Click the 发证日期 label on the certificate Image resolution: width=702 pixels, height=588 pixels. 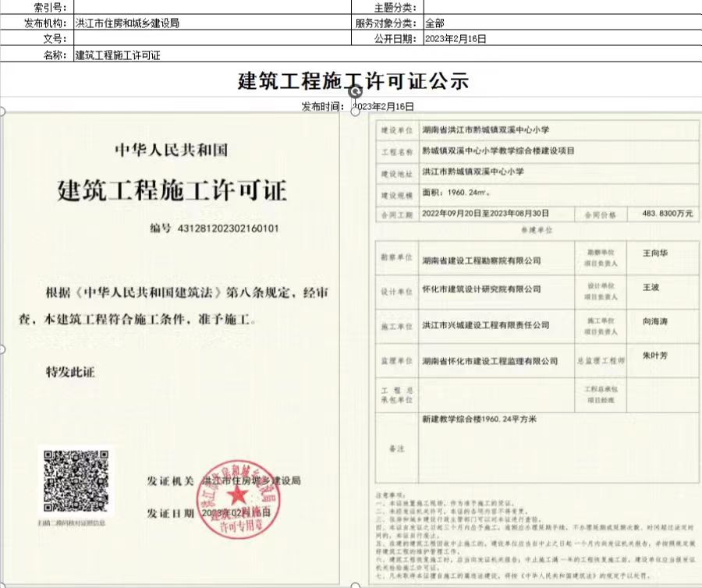(x=170, y=513)
